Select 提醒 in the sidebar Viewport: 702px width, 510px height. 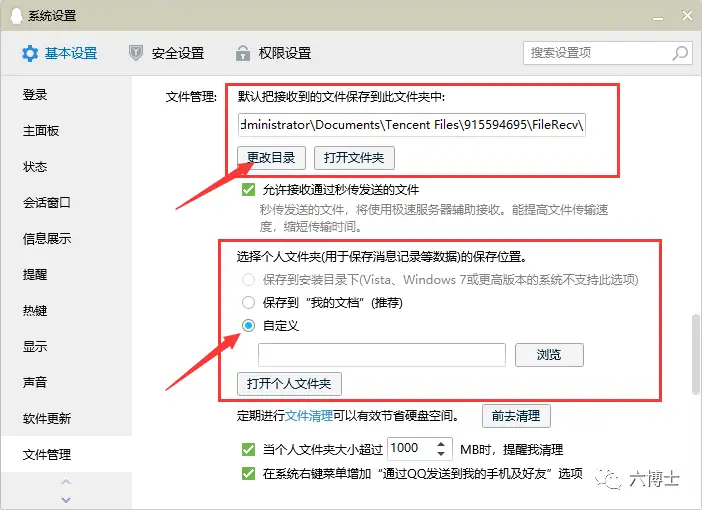pos(35,274)
